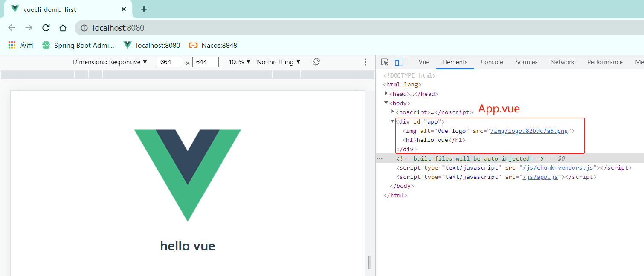The height and width of the screenshot is (276, 644).
Task: Open the /js/app.js source link
Action: 540,177
